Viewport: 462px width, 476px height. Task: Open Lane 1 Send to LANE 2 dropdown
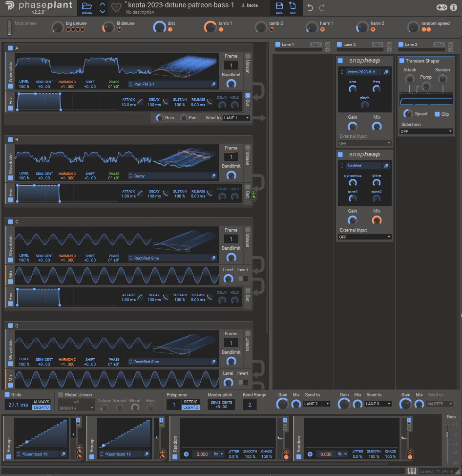316,404
